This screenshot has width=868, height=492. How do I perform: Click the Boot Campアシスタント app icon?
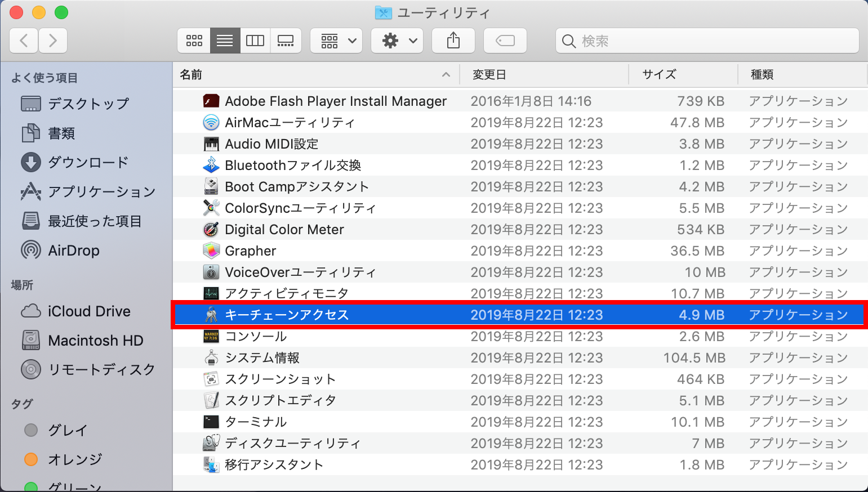click(x=211, y=187)
